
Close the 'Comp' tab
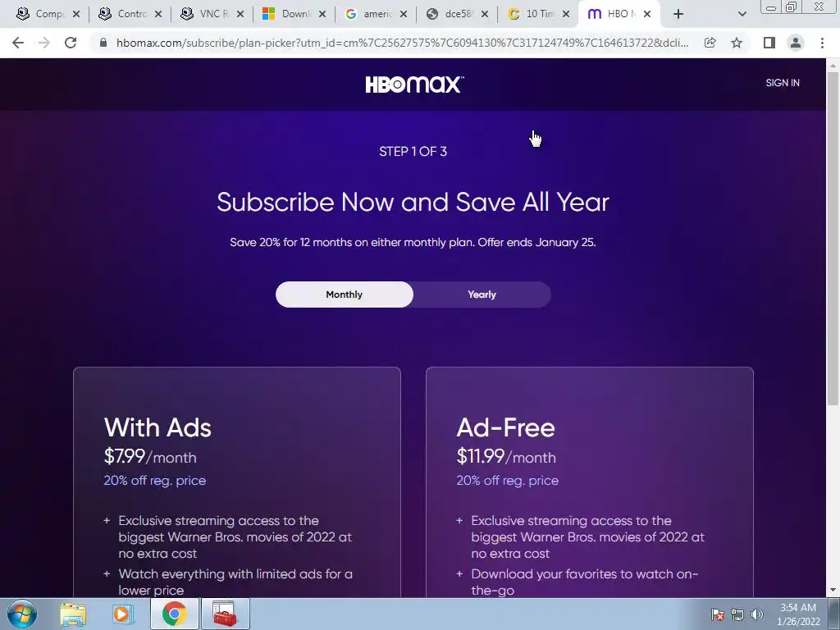[76, 15]
